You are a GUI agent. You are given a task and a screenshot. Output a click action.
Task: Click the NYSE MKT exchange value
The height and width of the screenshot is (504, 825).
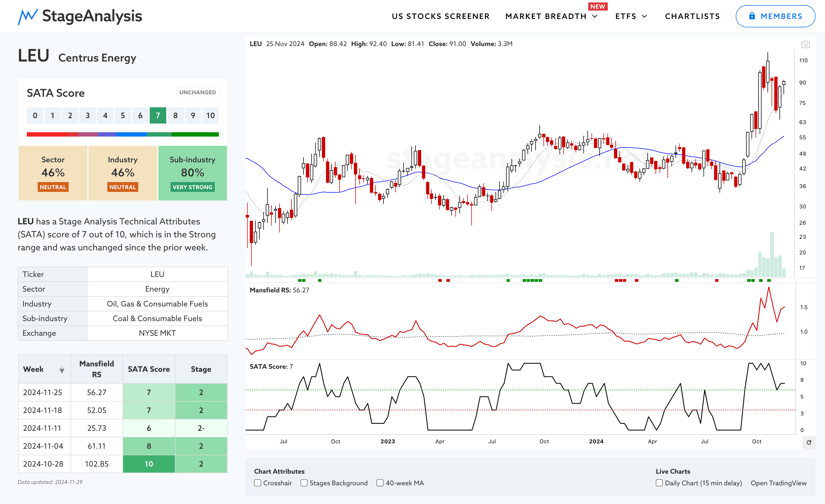pos(157,333)
